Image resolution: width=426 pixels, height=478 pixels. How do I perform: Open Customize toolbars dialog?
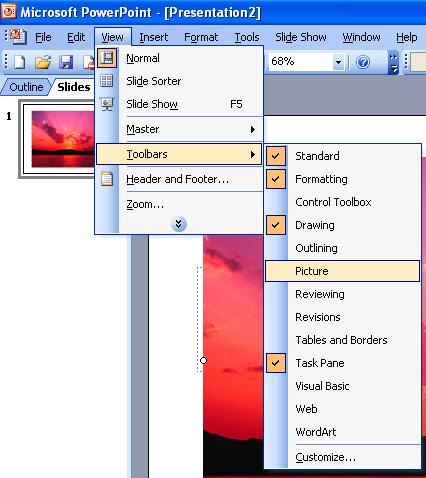(x=343, y=457)
